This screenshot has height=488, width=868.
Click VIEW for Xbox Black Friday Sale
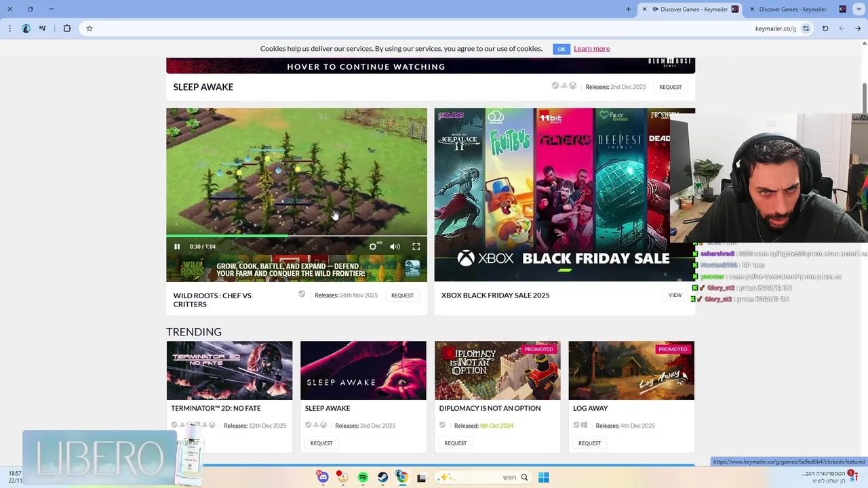click(x=675, y=295)
